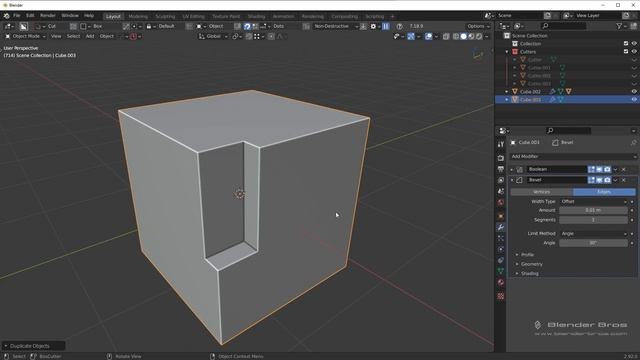Toggle visibility of the Cutters collection
640x360 pixels.
pos(634,52)
